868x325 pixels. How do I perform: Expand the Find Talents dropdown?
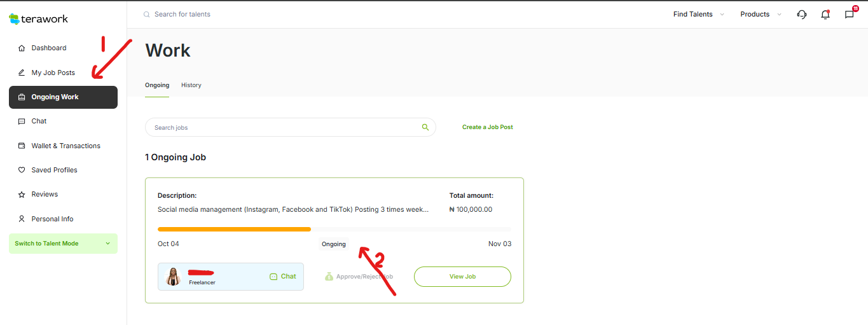click(698, 15)
